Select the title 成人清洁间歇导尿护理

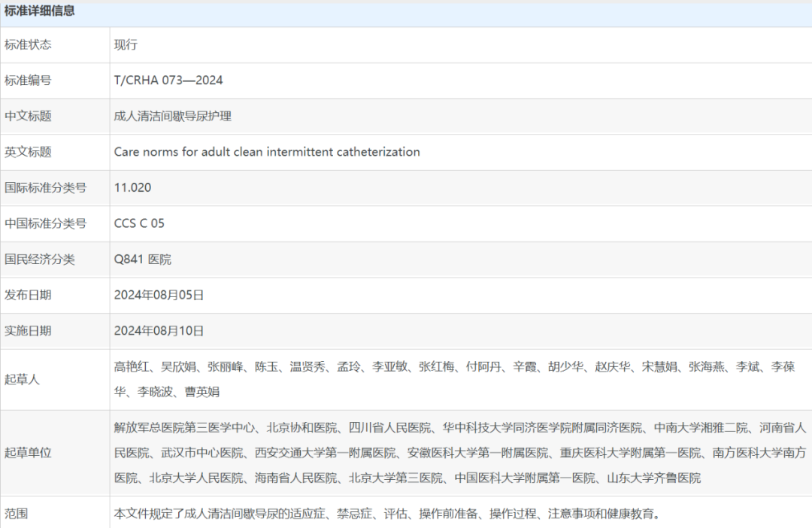172,116
